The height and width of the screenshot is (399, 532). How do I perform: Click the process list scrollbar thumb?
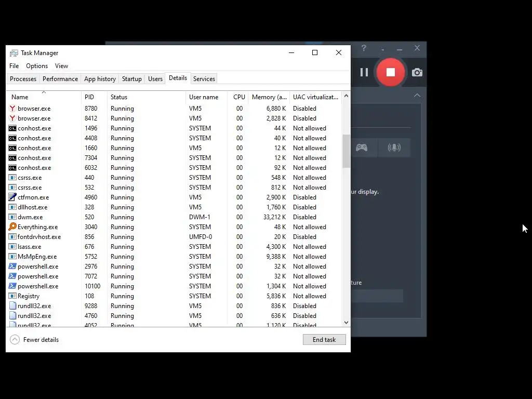tap(346, 151)
